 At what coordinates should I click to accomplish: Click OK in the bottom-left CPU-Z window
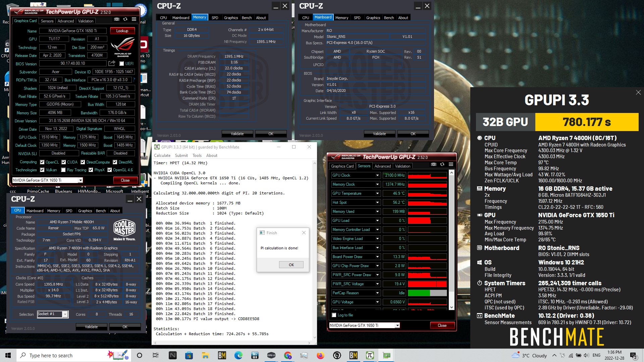pos(125,327)
